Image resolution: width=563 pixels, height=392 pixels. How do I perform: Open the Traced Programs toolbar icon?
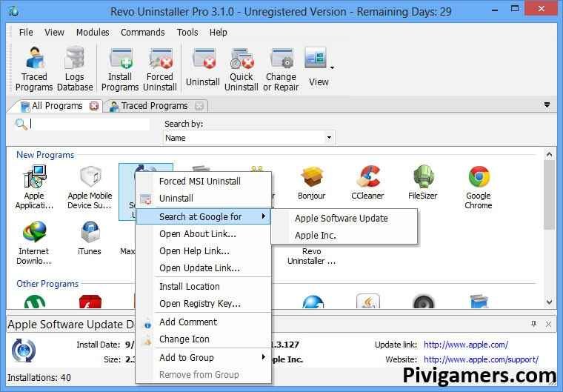click(x=34, y=67)
